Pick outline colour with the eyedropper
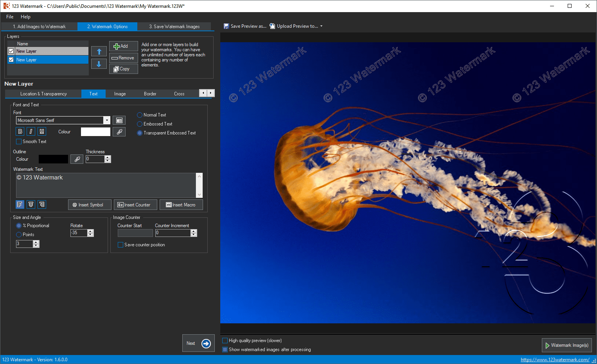 77,159
